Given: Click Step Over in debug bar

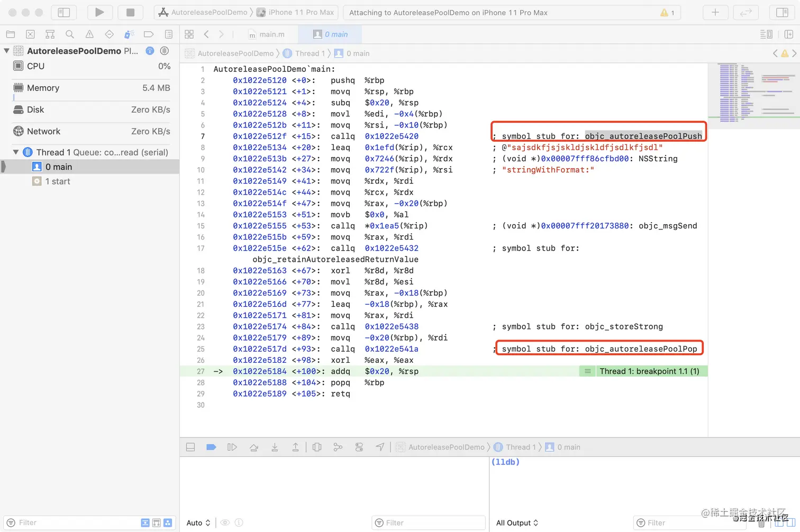Looking at the screenshot, I should pyautogui.click(x=253, y=447).
